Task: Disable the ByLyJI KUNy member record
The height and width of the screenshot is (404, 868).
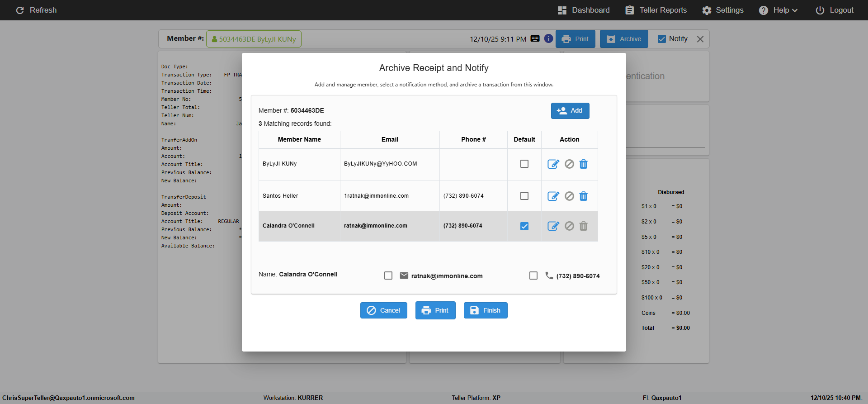Action: 570,164
